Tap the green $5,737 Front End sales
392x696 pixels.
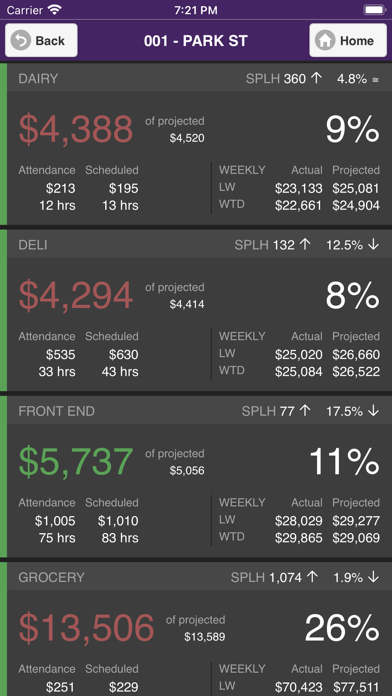tap(76, 462)
